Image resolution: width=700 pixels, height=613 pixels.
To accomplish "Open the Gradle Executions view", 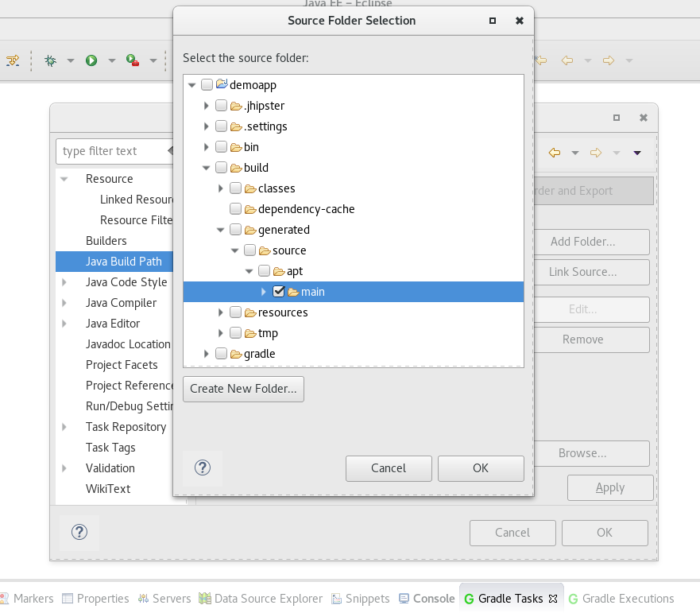I will (x=628, y=598).
